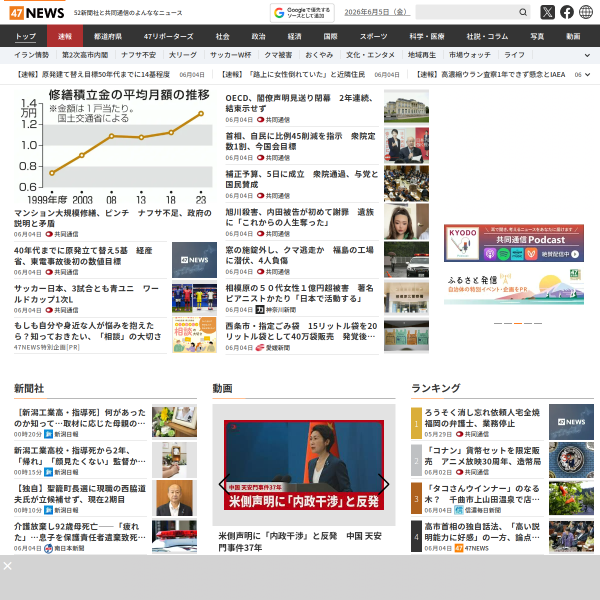
Task: Open the 政治 menu item
Action: click(x=258, y=36)
